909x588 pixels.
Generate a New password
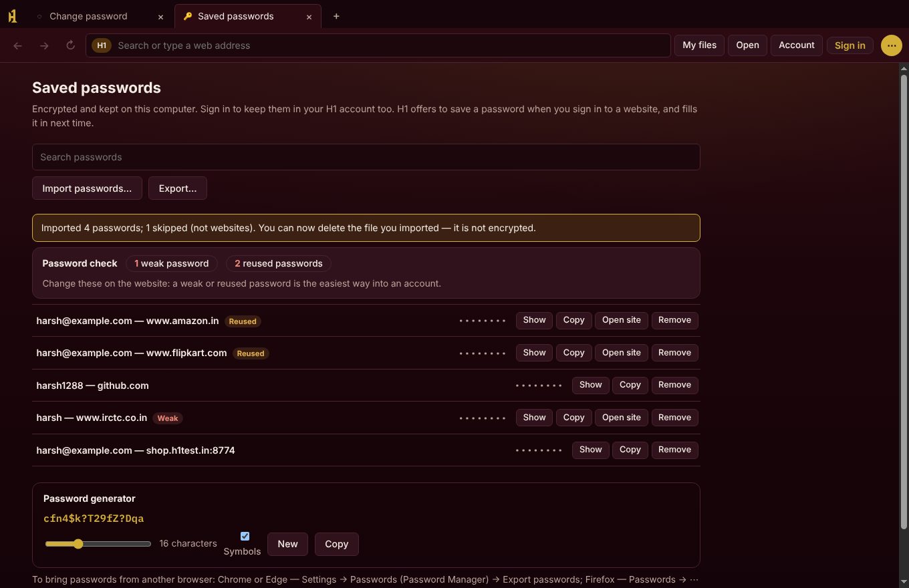[x=287, y=544]
